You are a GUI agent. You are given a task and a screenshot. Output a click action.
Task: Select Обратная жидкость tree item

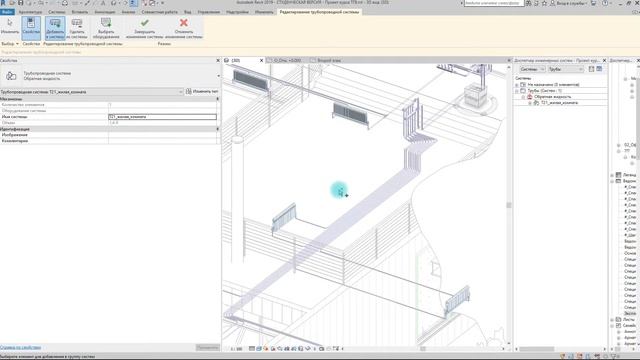click(553, 97)
